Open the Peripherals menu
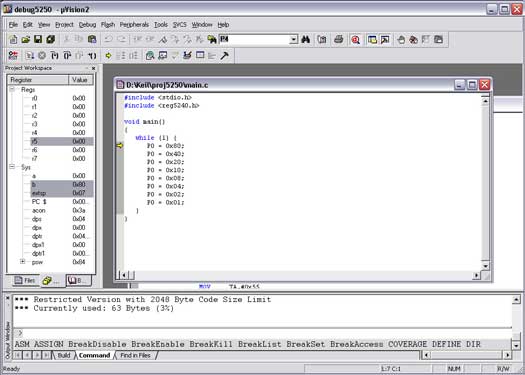 tap(134, 25)
